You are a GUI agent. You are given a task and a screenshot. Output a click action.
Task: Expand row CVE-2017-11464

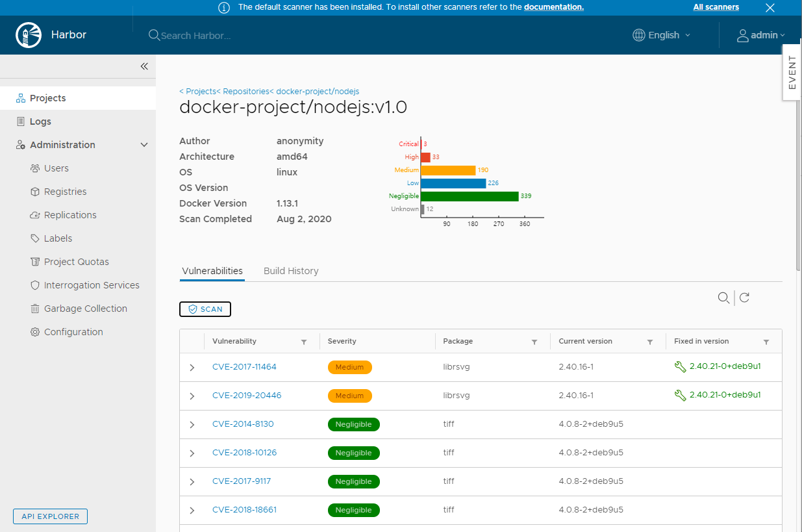pos(192,368)
